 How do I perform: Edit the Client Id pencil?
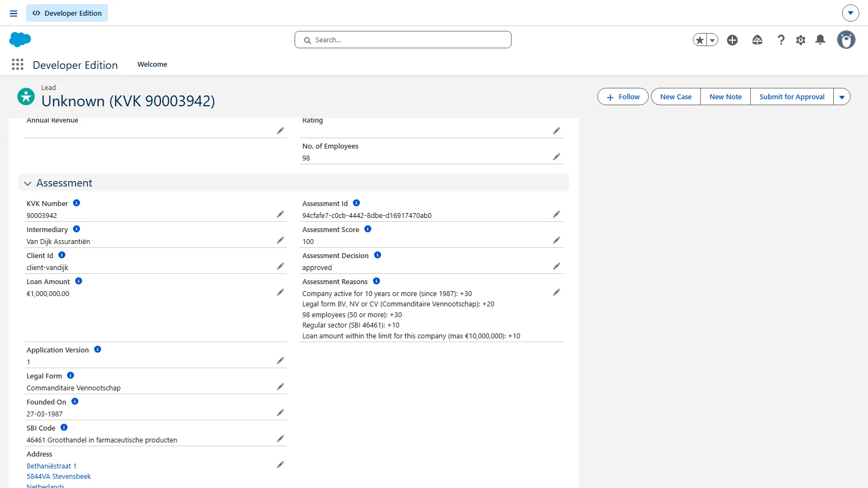coord(280,266)
